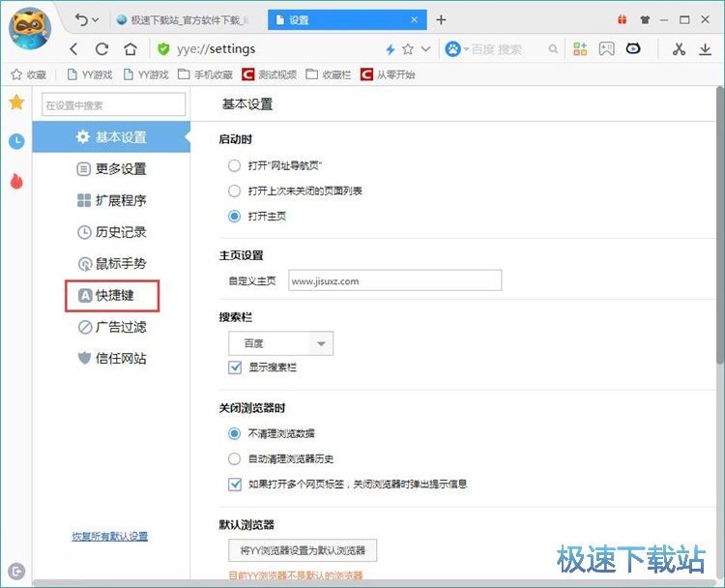725x588 pixels.
Task: Open the Baidu search engine selector
Action: tap(456, 49)
